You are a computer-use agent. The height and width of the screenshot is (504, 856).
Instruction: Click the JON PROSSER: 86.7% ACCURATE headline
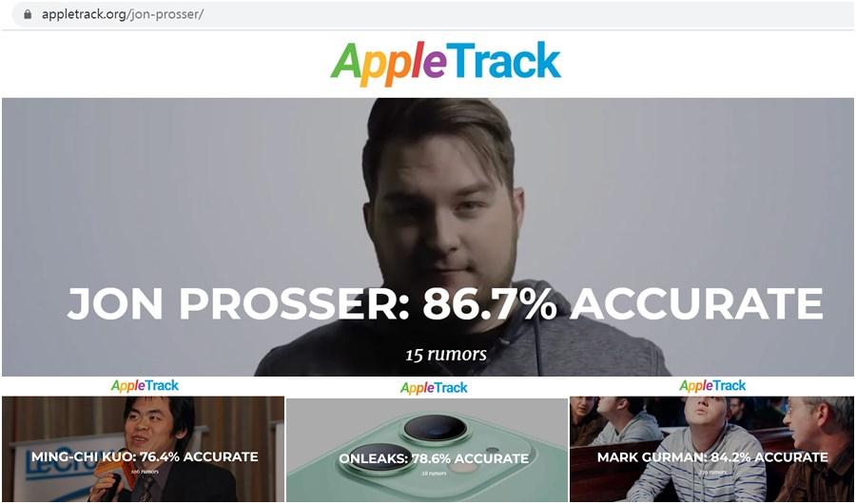[445, 304]
